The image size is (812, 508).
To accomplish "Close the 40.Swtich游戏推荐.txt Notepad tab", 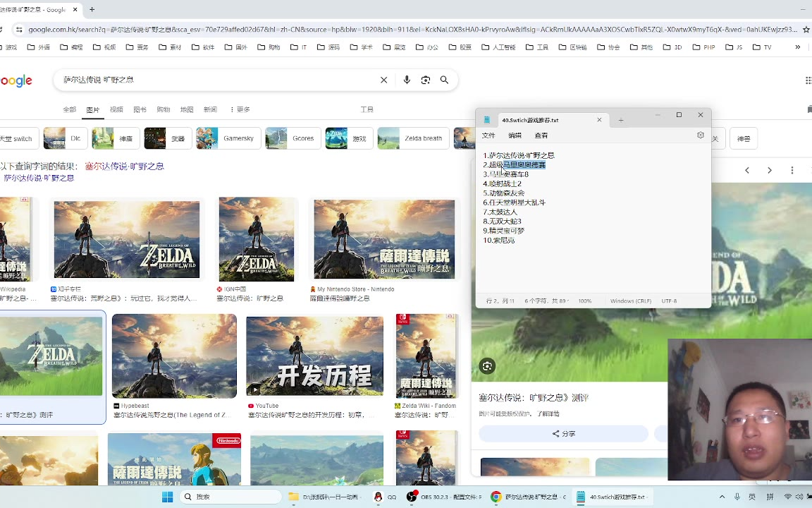I will tap(599, 120).
